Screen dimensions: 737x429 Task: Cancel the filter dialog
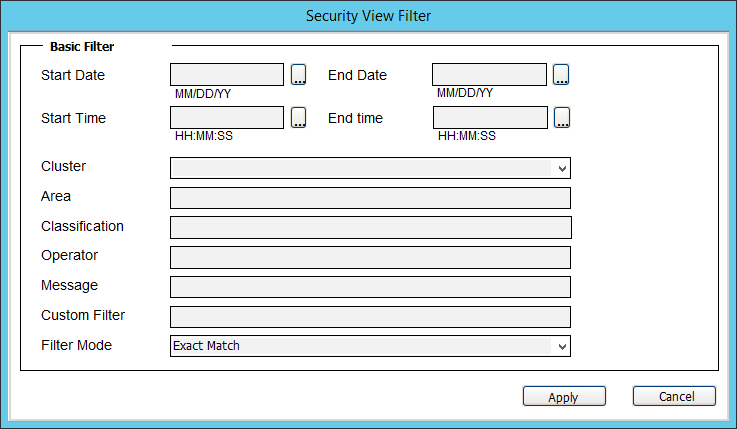pyautogui.click(x=674, y=396)
